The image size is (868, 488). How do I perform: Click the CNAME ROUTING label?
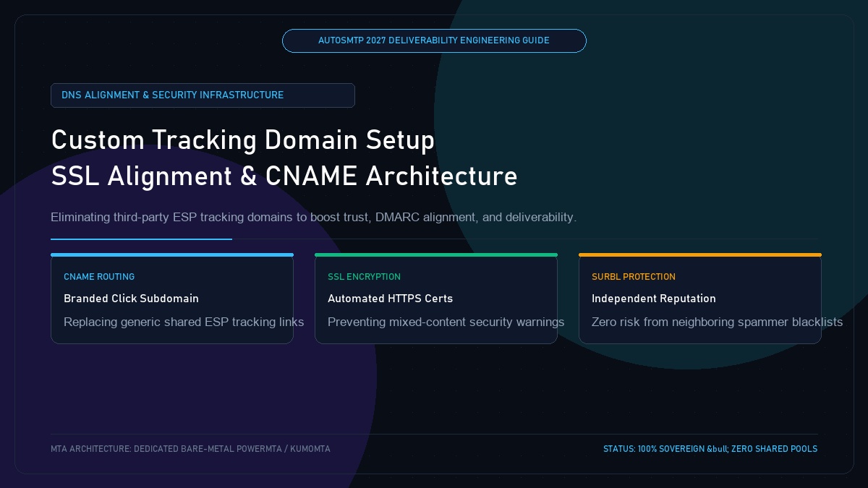[99, 277]
